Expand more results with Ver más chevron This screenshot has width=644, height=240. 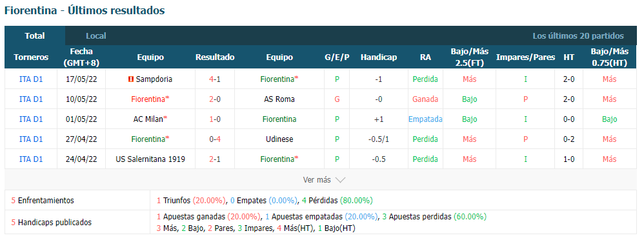pyautogui.click(x=340, y=180)
